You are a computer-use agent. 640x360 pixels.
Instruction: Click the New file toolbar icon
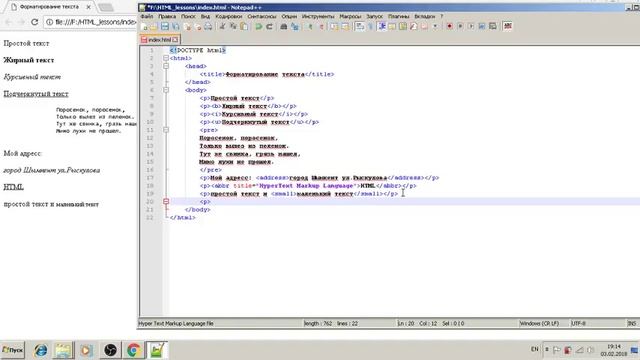144,27
